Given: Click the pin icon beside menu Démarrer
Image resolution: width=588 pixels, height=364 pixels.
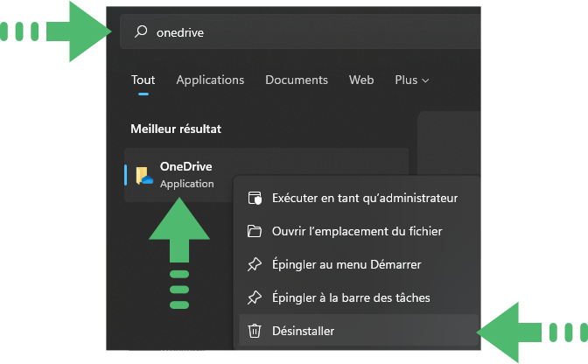Looking at the screenshot, I should pyautogui.click(x=255, y=264).
